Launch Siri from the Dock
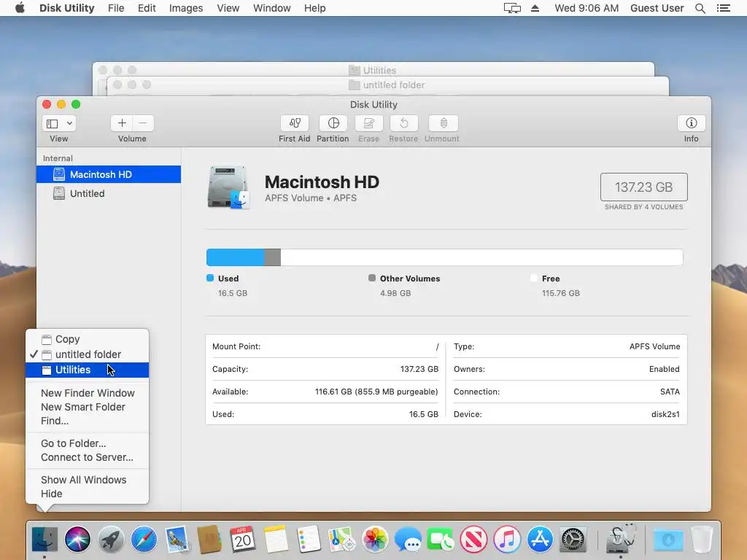This screenshot has width=747, height=560. (x=77, y=540)
